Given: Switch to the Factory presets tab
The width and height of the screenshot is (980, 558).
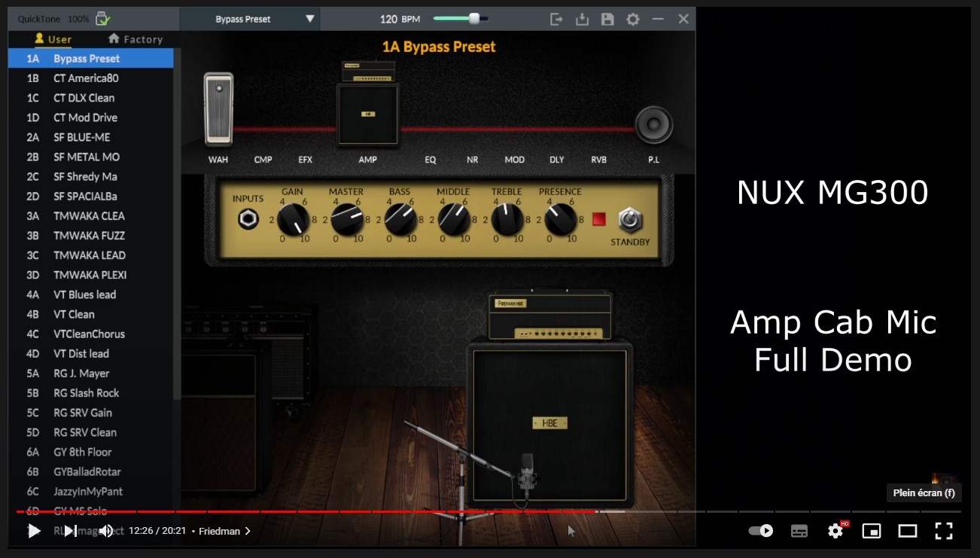Looking at the screenshot, I should tap(135, 38).
